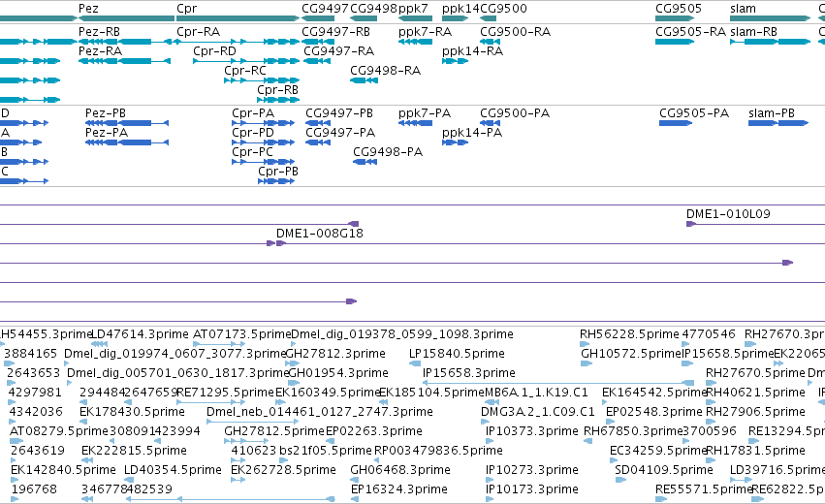Click protein CG9497-PA
Screen dimensions: 825x504
click(x=340, y=133)
